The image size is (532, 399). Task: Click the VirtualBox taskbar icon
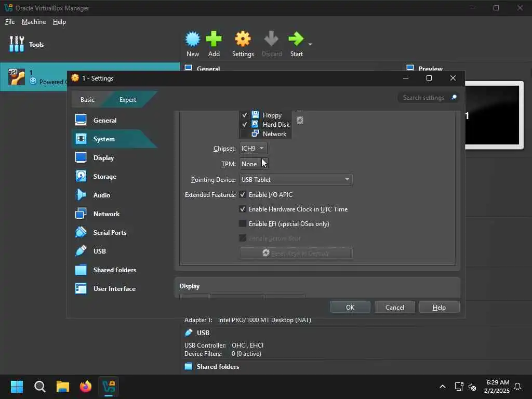click(109, 387)
